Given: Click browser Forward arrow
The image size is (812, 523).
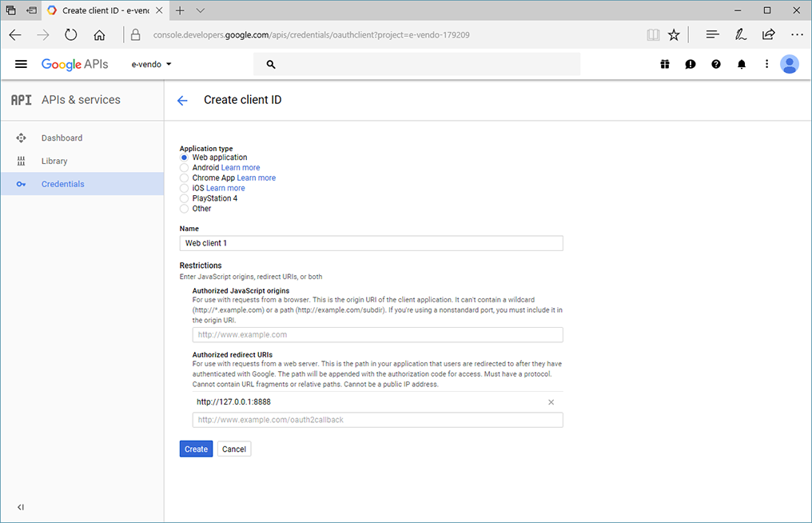Looking at the screenshot, I should point(43,34).
